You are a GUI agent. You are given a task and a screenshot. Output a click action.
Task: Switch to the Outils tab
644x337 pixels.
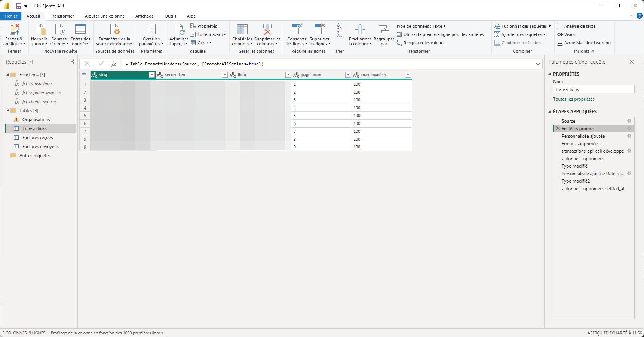click(170, 16)
